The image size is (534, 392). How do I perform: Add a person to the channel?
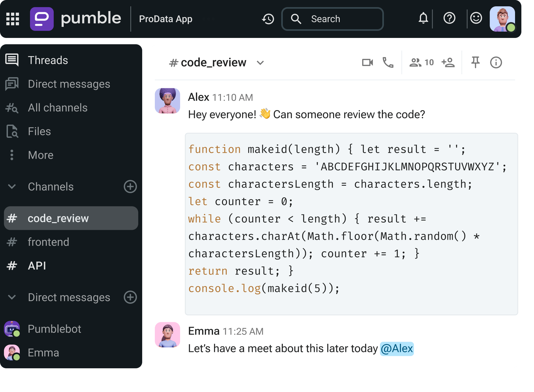coord(448,62)
